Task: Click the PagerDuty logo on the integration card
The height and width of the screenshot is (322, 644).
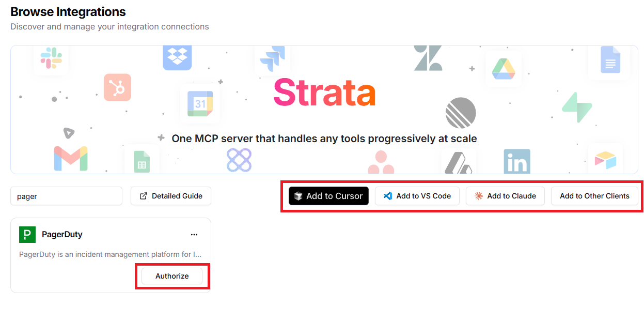Action: (27, 234)
